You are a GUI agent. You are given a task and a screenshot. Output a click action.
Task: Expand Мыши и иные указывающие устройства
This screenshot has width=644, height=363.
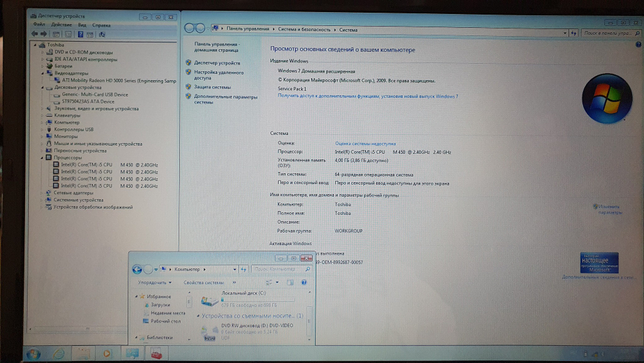[x=43, y=144]
